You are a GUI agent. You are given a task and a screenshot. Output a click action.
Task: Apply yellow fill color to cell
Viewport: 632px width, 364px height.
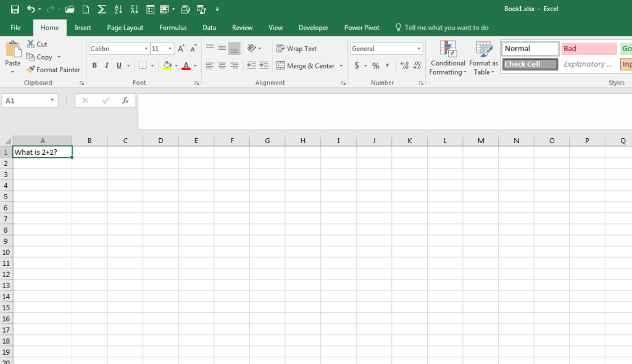(x=167, y=65)
